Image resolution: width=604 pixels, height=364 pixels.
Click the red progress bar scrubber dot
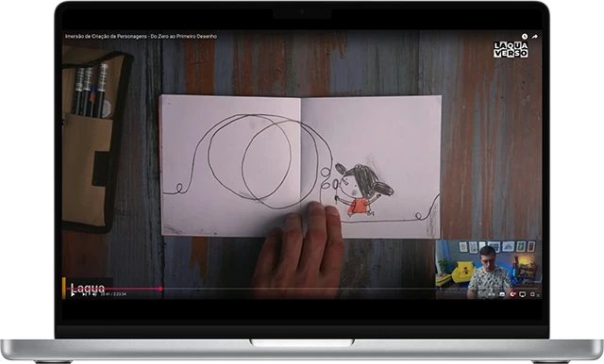point(160,289)
